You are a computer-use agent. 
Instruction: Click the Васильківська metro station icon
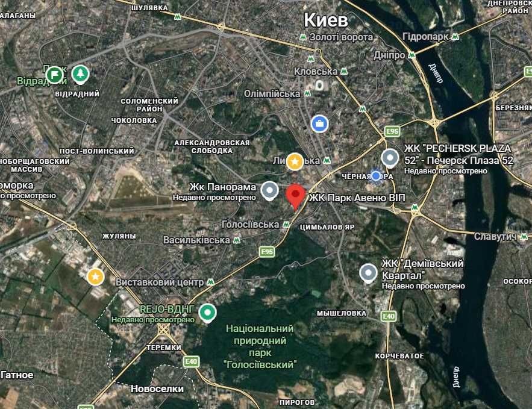coord(237,240)
